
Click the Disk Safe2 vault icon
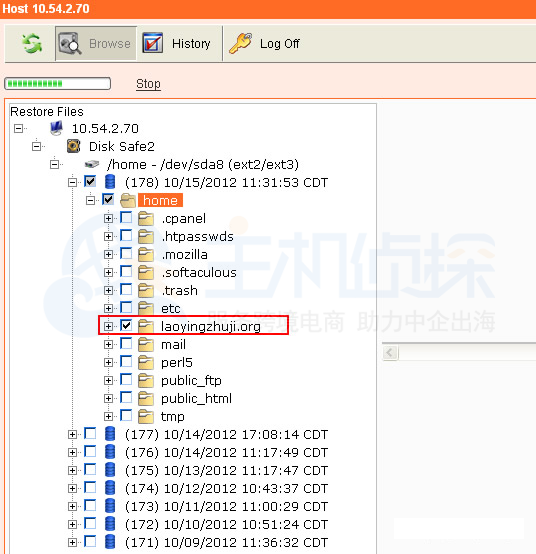[x=73, y=146]
